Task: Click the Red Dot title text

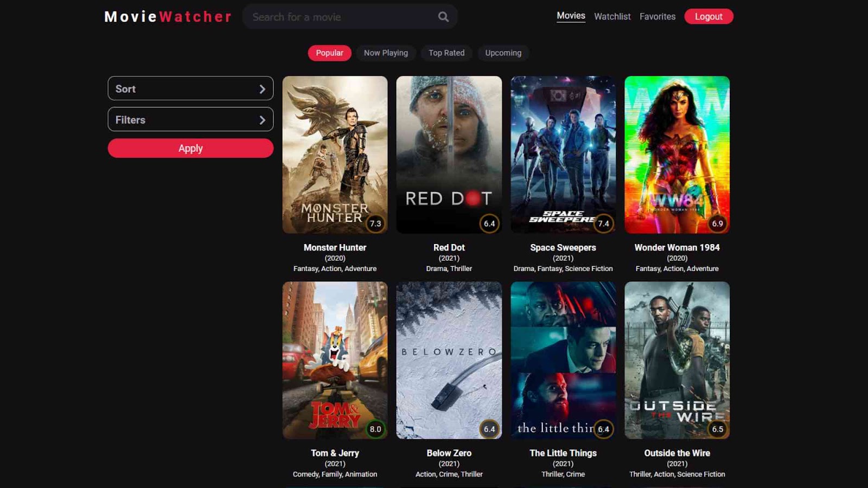Action: pos(449,247)
